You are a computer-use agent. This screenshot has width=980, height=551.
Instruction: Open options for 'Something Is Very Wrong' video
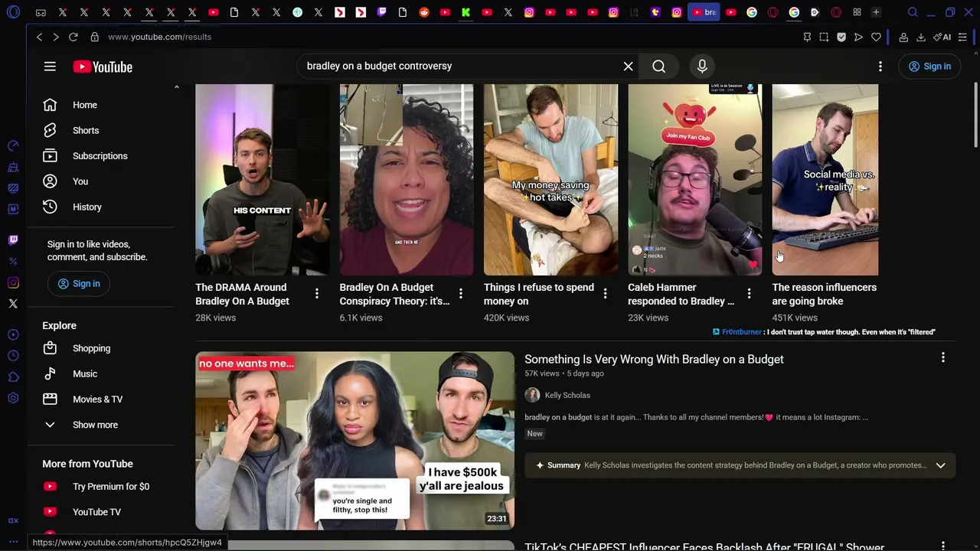(942, 358)
